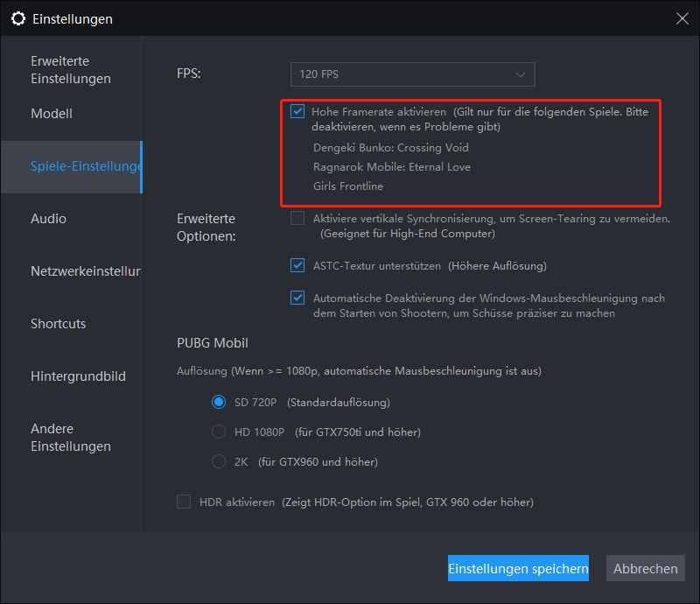Open the Audio settings tab
This screenshot has height=604, width=700.
coord(71,219)
